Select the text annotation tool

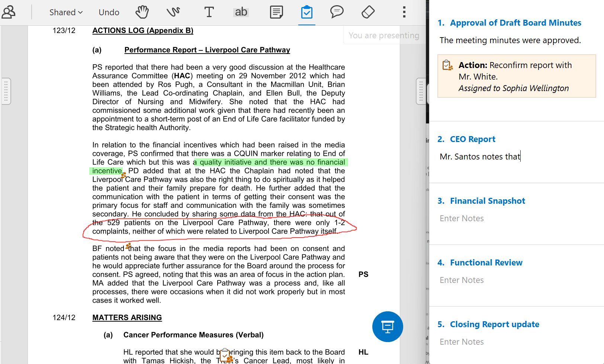[209, 12]
